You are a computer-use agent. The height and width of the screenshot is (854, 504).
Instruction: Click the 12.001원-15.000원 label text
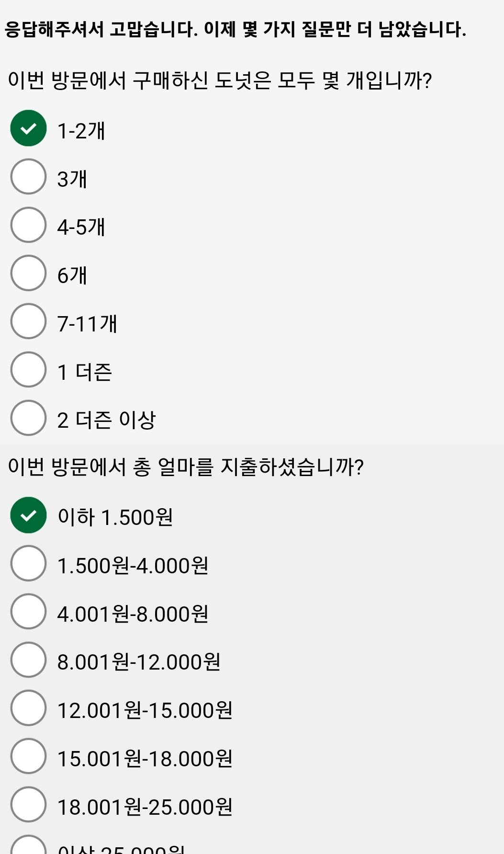click(145, 711)
